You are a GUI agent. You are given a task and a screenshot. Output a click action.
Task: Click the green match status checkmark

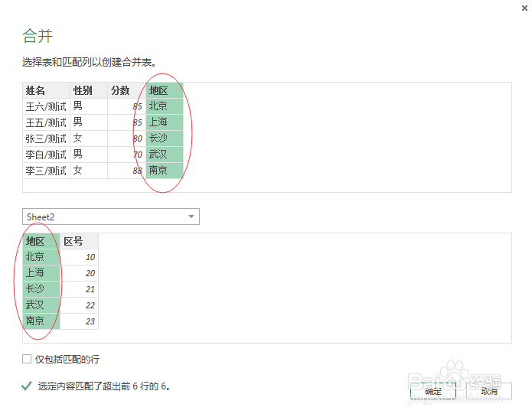pos(27,386)
